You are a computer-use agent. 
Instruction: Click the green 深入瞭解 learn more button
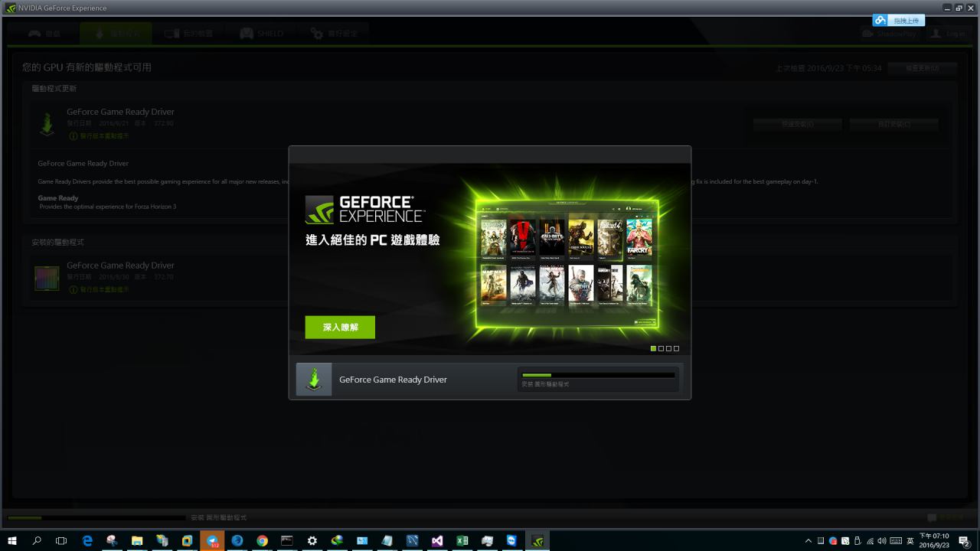click(x=340, y=327)
